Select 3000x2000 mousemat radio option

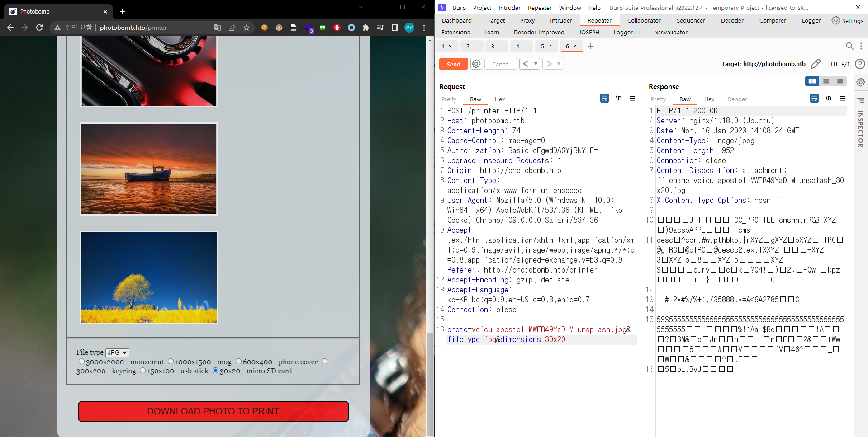click(81, 361)
